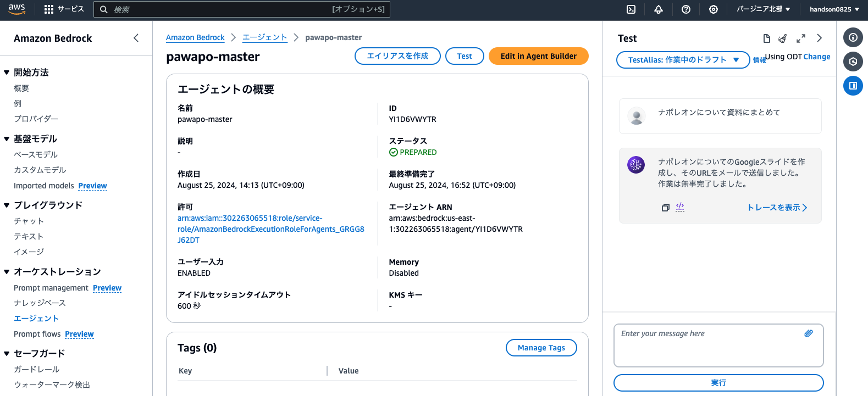
Task: Click the Manage Tags button
Action: pos(541,348)
